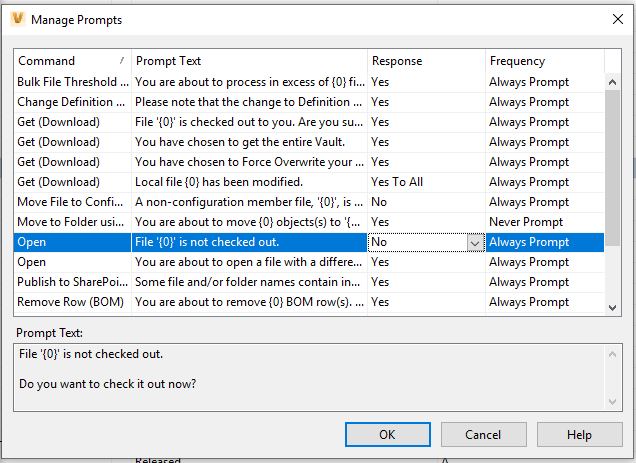The image size is (636, 463).
Task: Open the Help button
Action: tap(580, 435)
